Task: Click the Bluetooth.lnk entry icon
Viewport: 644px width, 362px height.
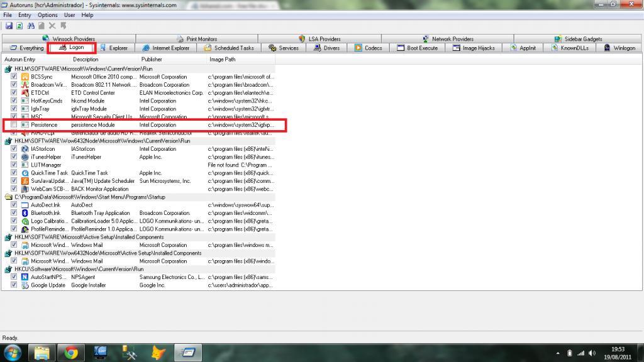Action: (x=25, y=213)
